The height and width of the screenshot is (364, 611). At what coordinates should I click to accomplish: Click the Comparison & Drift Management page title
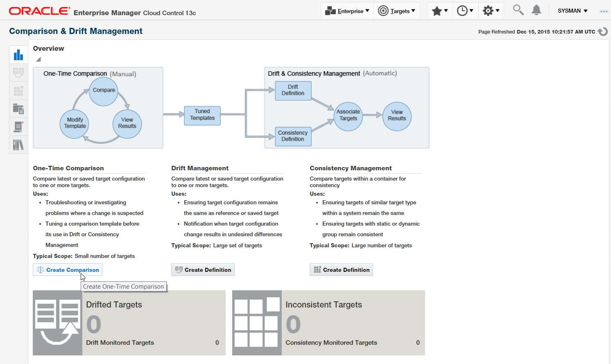coord(76,31)
